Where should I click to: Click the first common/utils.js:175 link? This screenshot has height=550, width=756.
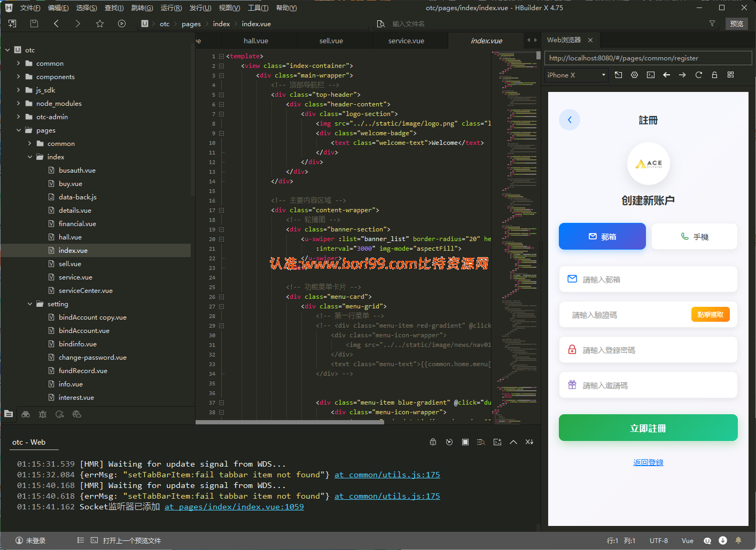coord(387,475)
